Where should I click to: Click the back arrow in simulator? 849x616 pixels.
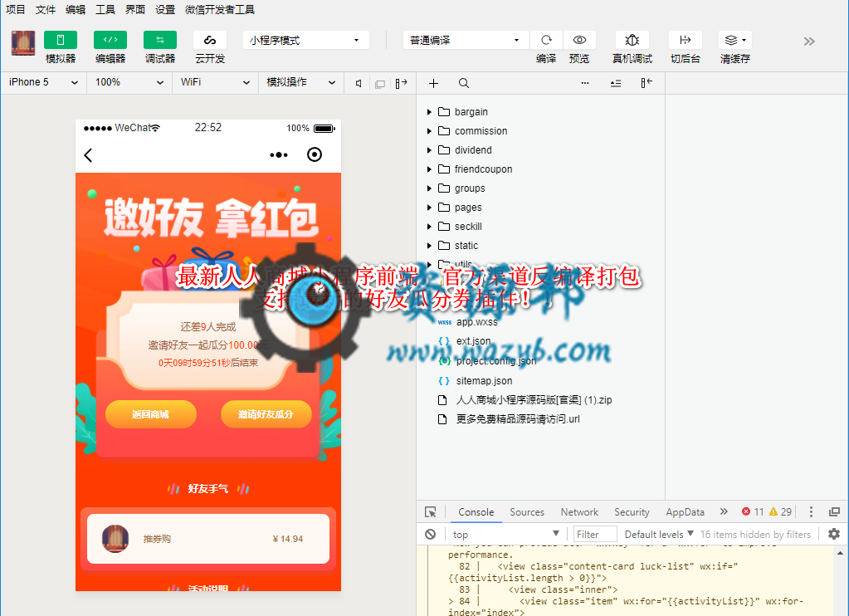click(89, 155)
